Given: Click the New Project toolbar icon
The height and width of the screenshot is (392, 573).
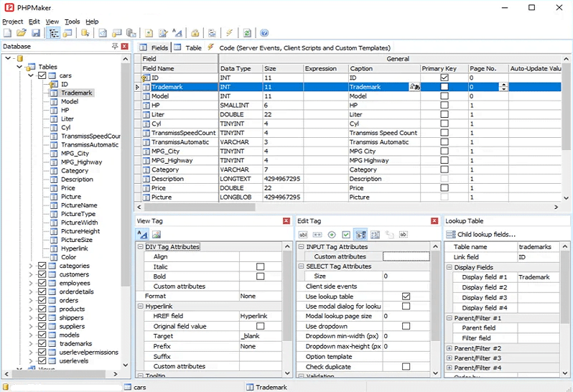Looking at the screenshot, I should [x=7, y=33].
